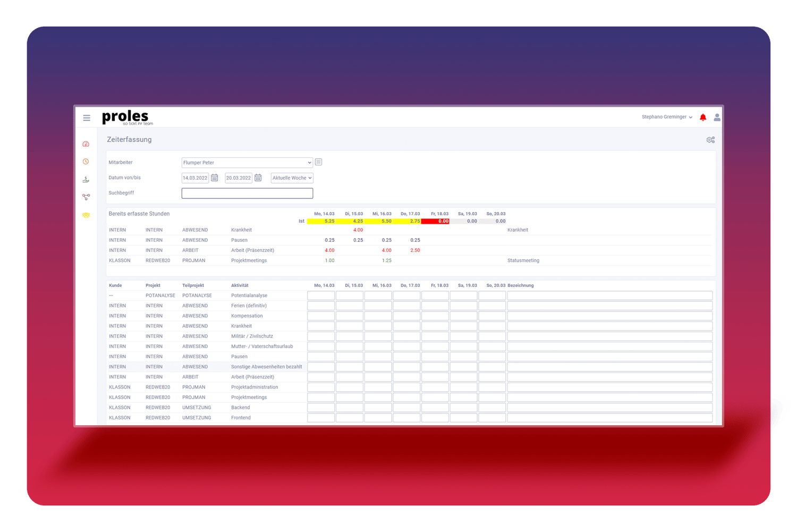Image resolution: width=797 pixels, height=532 pixels.
Task: Click the Teilprojekt column header
Action: click(x=193, y=285)
